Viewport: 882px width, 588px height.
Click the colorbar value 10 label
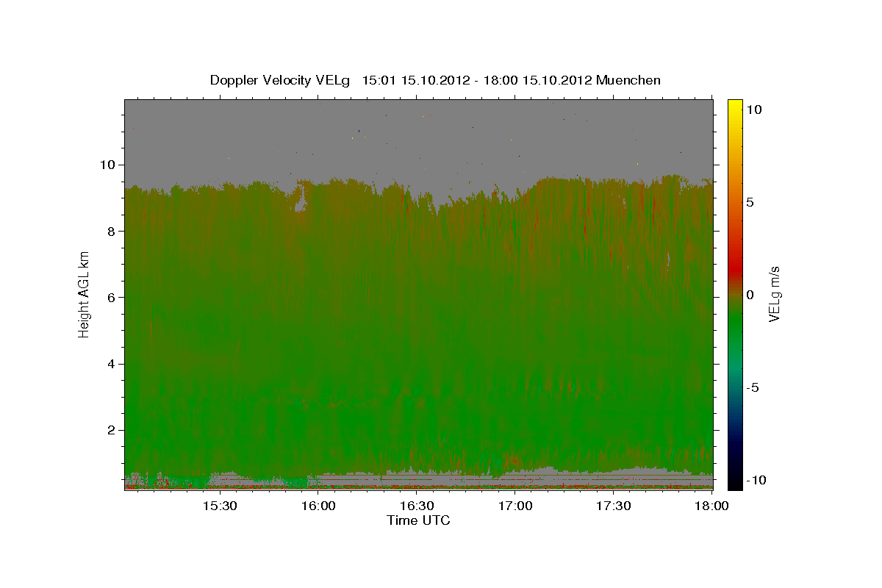pyautogui.click(x=753, y=109)
